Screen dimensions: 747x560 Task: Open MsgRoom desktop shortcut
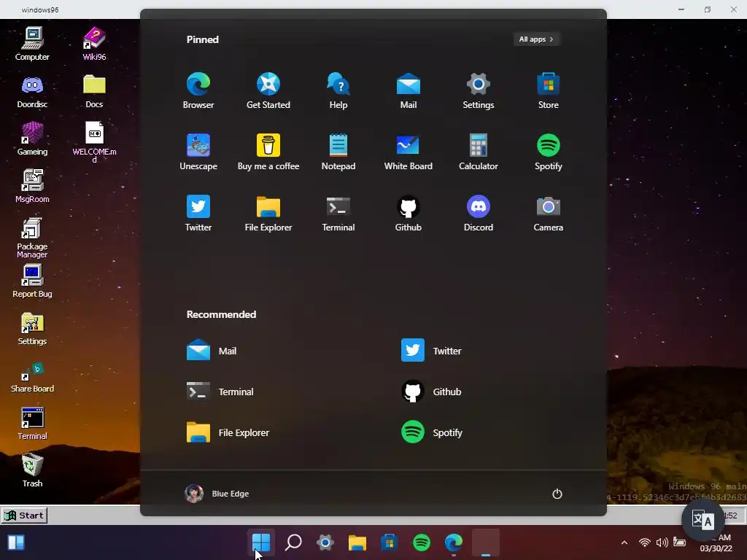[32, 186]
